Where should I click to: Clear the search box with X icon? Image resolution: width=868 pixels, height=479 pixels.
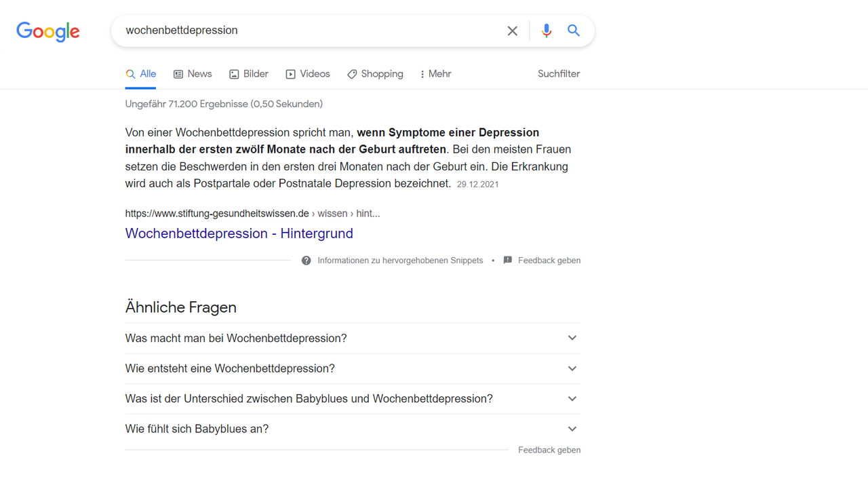[513, 31]
